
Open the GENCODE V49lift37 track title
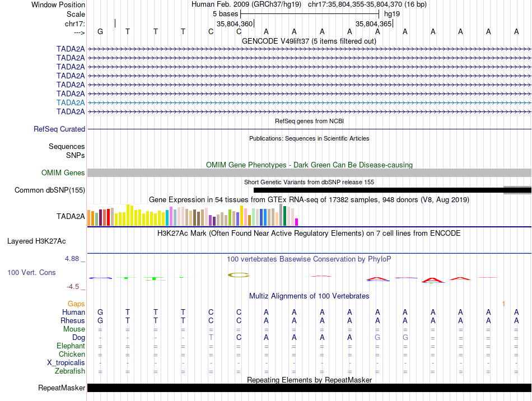pyautogui.click(x=309, y=41)
